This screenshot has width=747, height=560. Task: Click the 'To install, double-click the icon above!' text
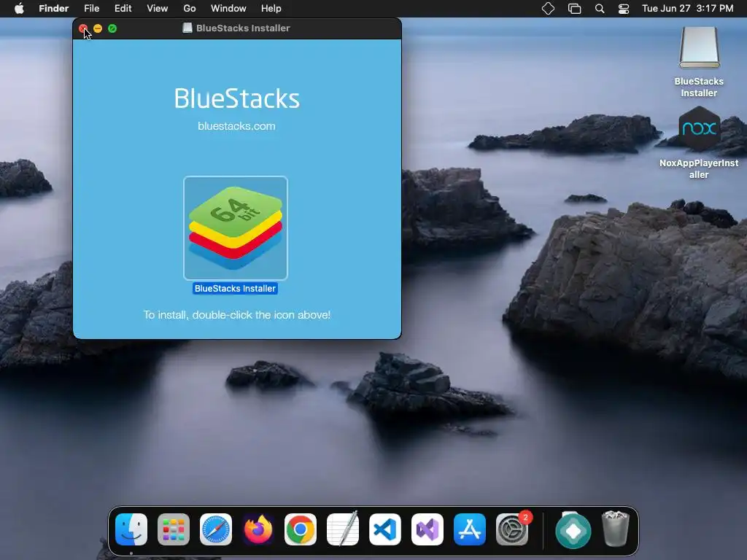click(x=237, y=315)
